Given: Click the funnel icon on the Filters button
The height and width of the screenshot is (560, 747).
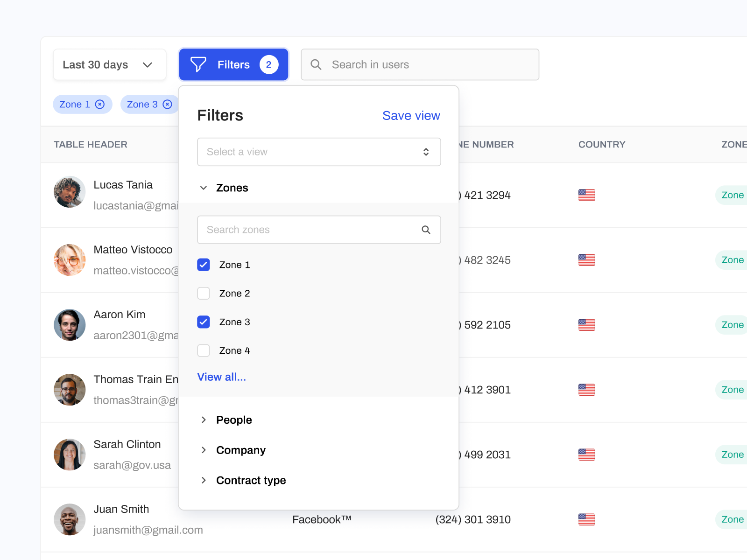Looking at the screenshot, I should (x=198, y=64).
